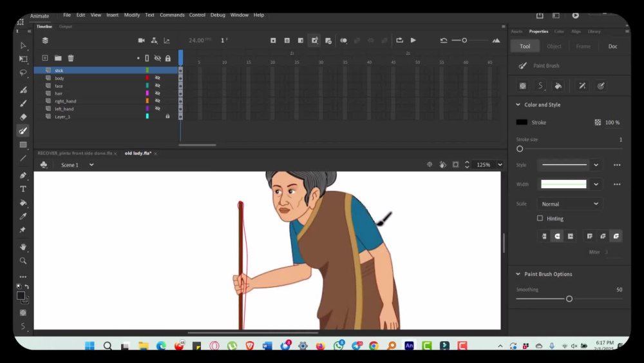Image resolution: width=644 pixels, height=363 pixels.
Task: Click the onion skin icon
Action: [343, 40]
